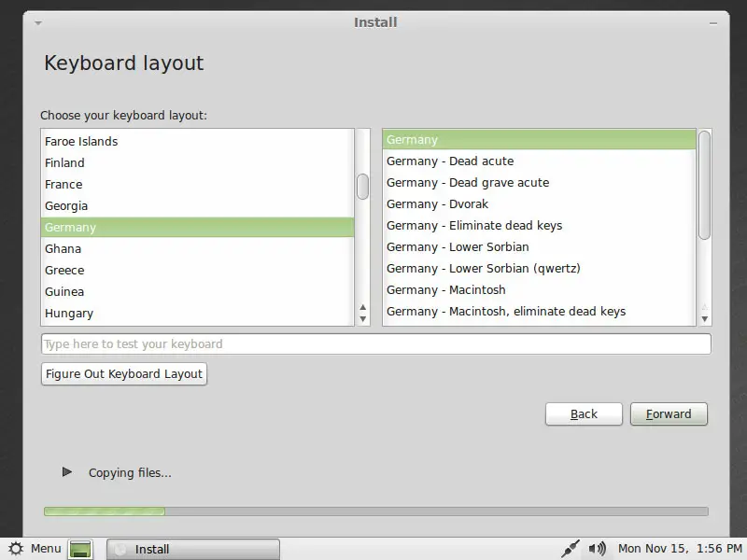Select Ghana in country list
Screen dimensions: 747x560
(197, 248)
